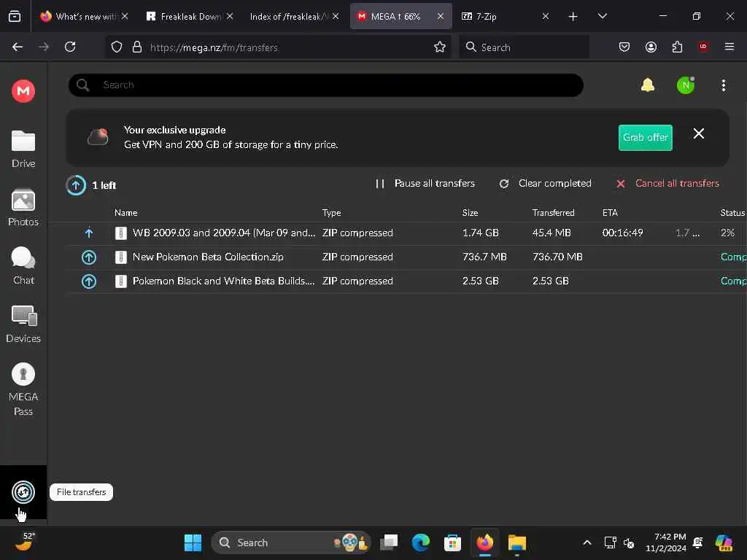Open the uBlock Origin extension icon
Image resolution: width=747 pixels, height=560 pixels.
(703, 47)
